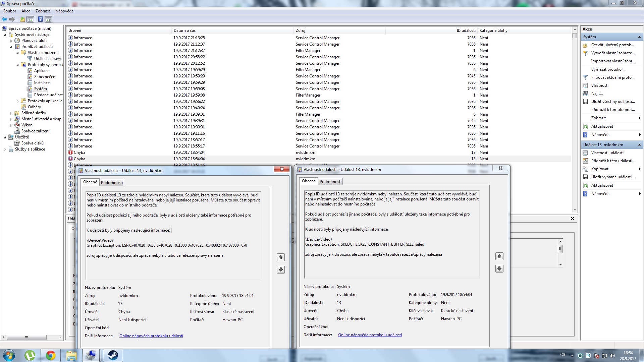The height and width of the screenshot is (362, 644).
Task: Click Vymazat protokol action
Action: pos(608,69)
